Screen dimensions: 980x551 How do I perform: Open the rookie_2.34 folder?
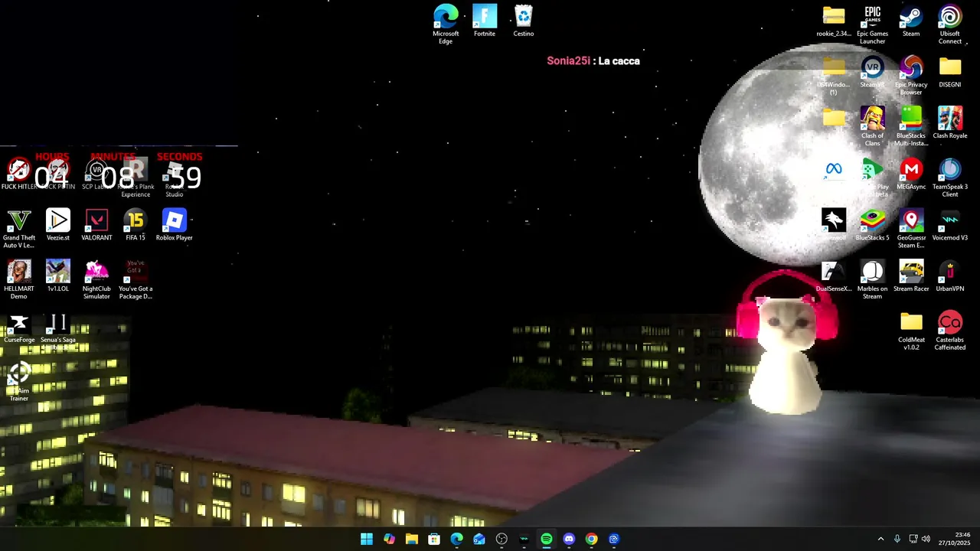(x=834, y=21)
